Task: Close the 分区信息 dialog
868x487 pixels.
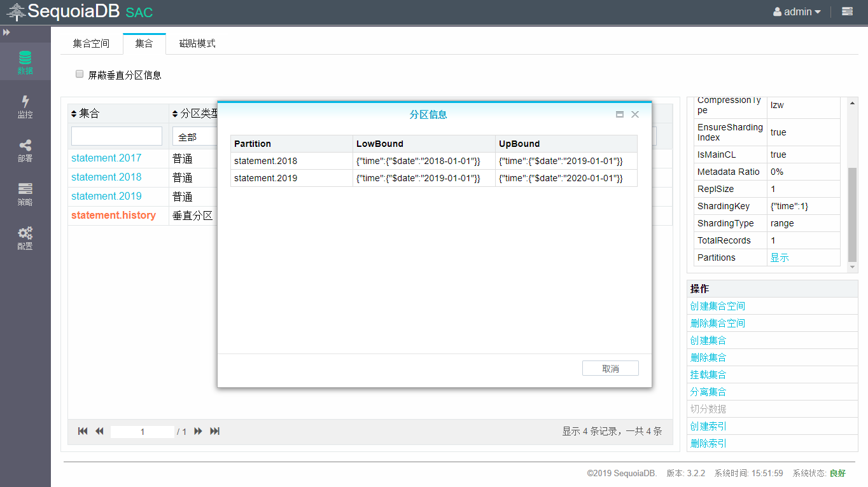Action: [x=635, y=114]
